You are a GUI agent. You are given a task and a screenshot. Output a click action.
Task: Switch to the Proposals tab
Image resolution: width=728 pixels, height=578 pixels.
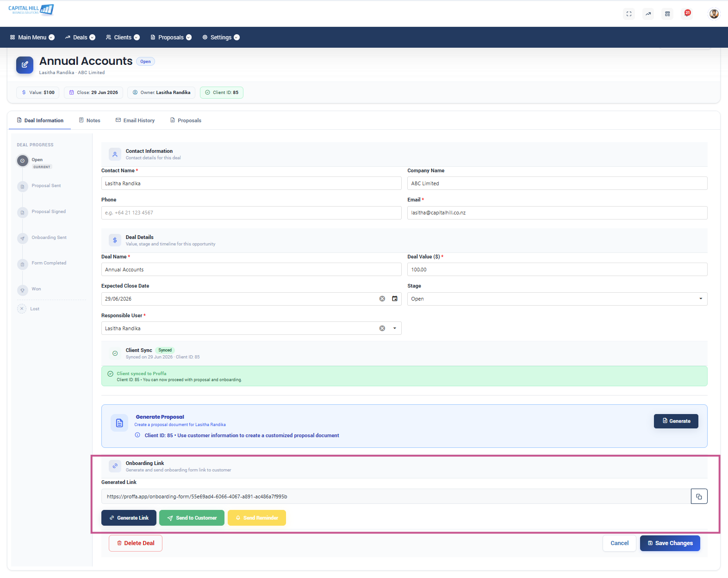186,120
